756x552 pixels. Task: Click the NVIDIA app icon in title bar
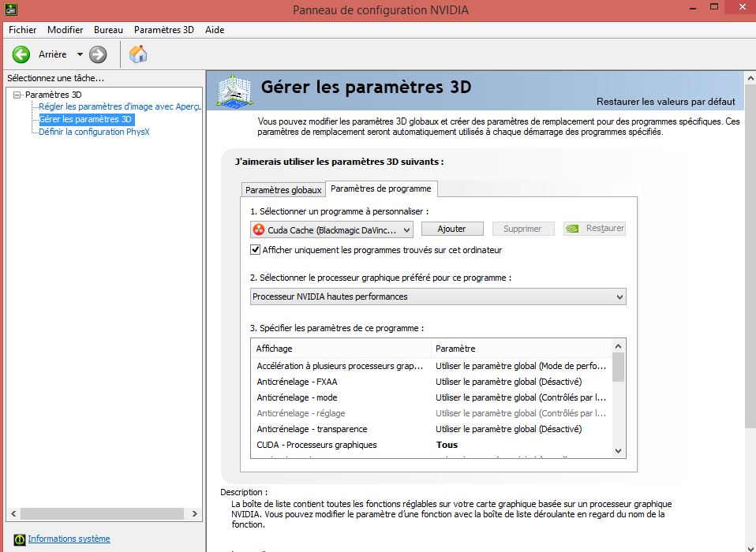(10, 9)
